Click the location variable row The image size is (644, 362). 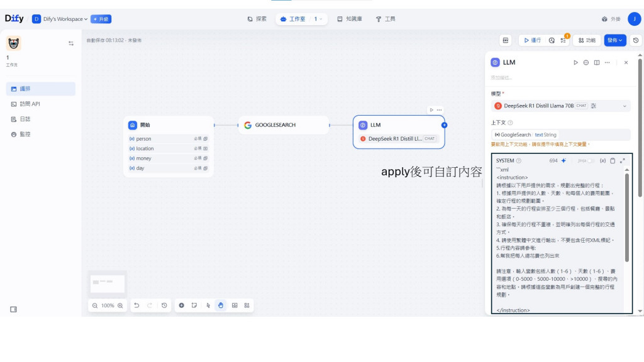pos(169,148)
